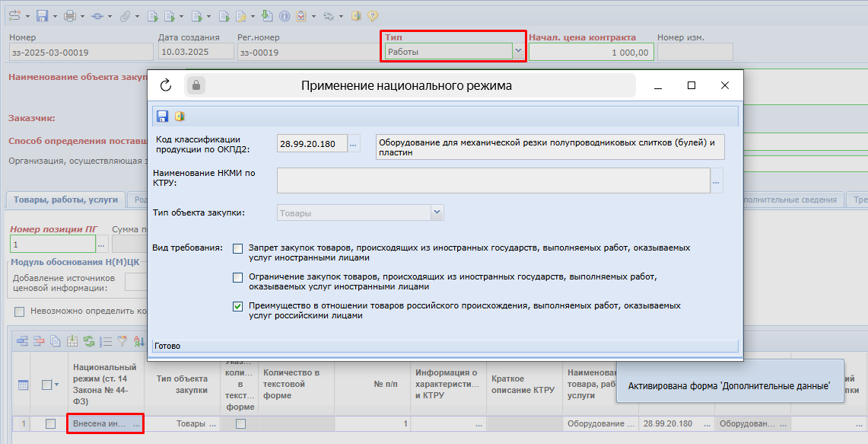Delete a row with the red row icon
Viewport: 868px width, 444px height.
click(x=38, y=340)
